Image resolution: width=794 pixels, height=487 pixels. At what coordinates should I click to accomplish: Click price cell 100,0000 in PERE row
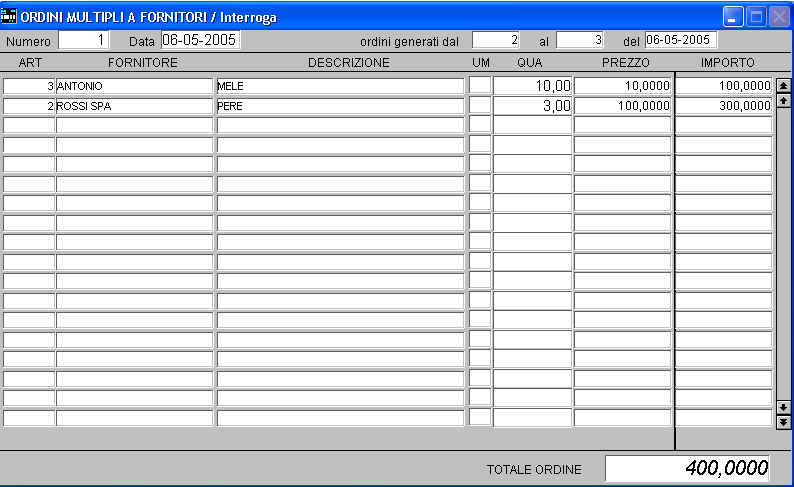(623, 105)
